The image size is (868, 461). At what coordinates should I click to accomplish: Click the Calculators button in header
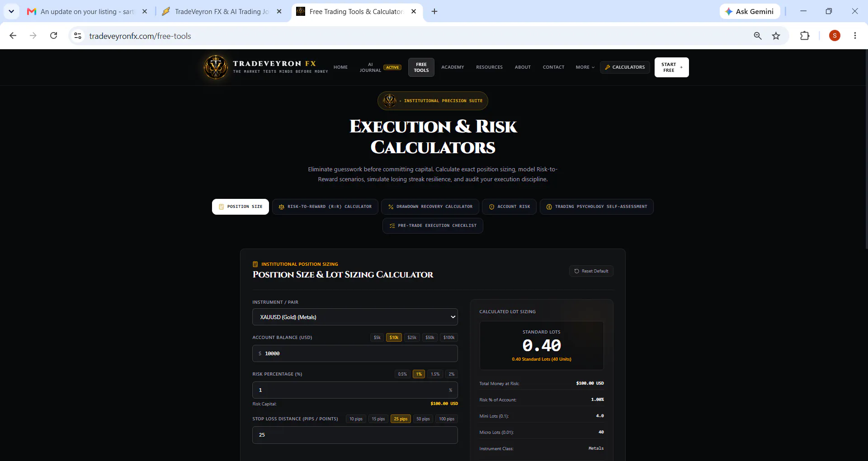point(625,67)
